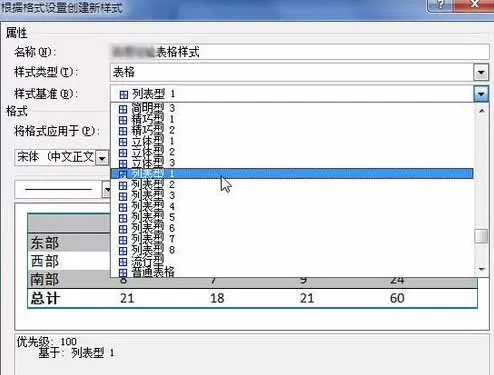Click the 东部 cell in preview
The height and width of the screenshot is (375, 494).
coord(45,243)
